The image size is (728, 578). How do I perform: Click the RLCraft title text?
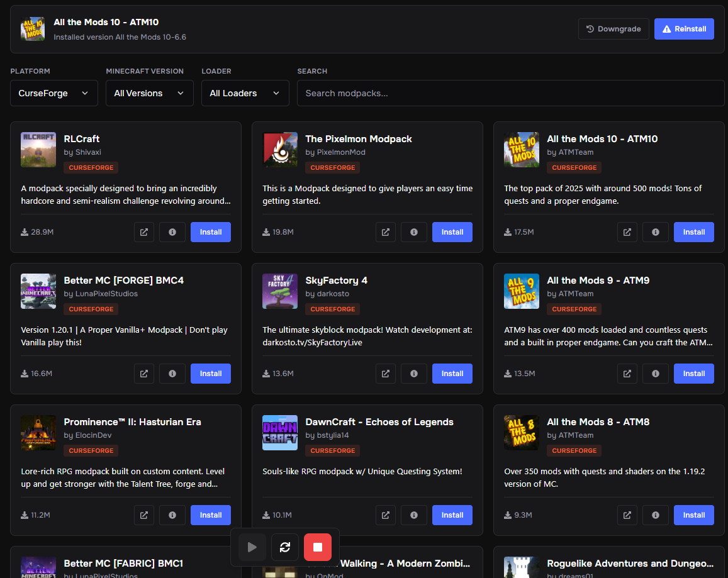point(82,139)
